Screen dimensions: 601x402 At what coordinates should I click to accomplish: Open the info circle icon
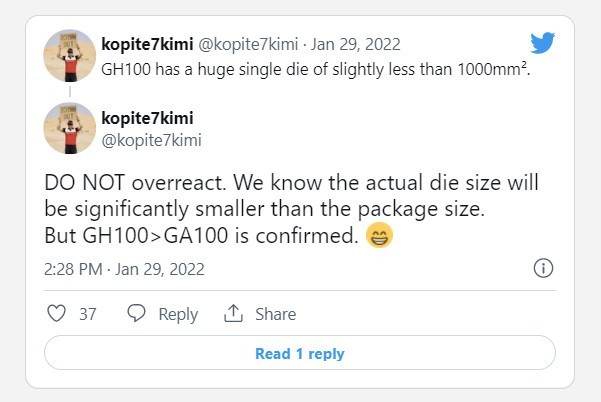543,268
